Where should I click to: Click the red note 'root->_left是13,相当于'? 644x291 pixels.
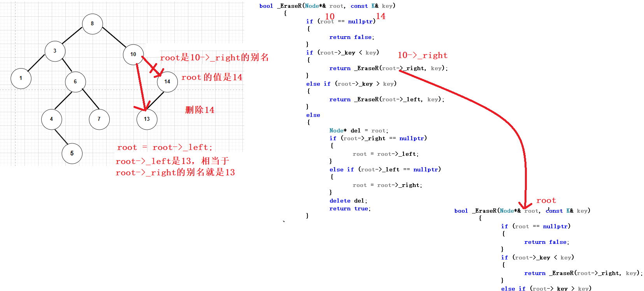point(172,161)
